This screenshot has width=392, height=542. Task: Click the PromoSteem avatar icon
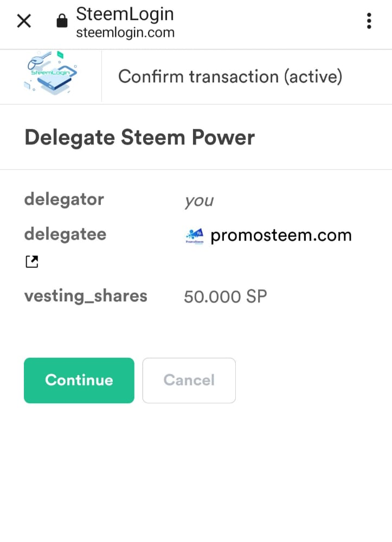coord(195,236)
